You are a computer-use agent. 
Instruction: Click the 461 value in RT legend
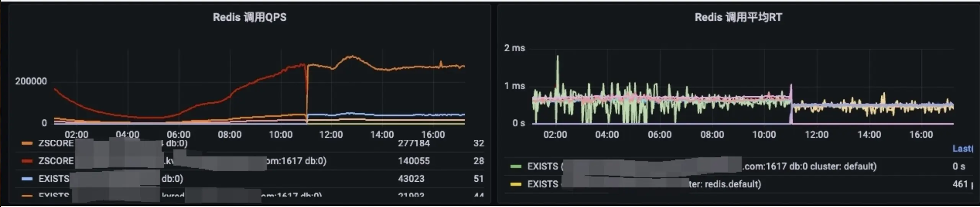(x=960, y=184)
